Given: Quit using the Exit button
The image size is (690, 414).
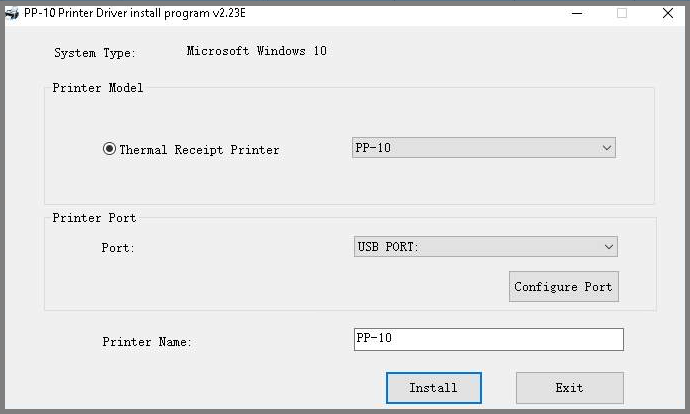Looking at the screenshot, I should (569, 387).
